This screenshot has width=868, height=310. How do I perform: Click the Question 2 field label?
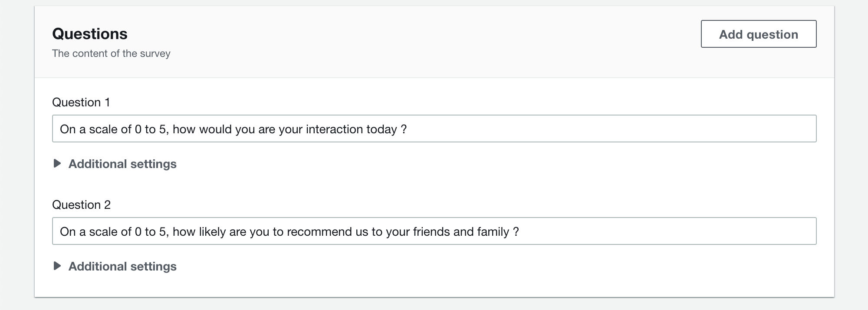82,205
